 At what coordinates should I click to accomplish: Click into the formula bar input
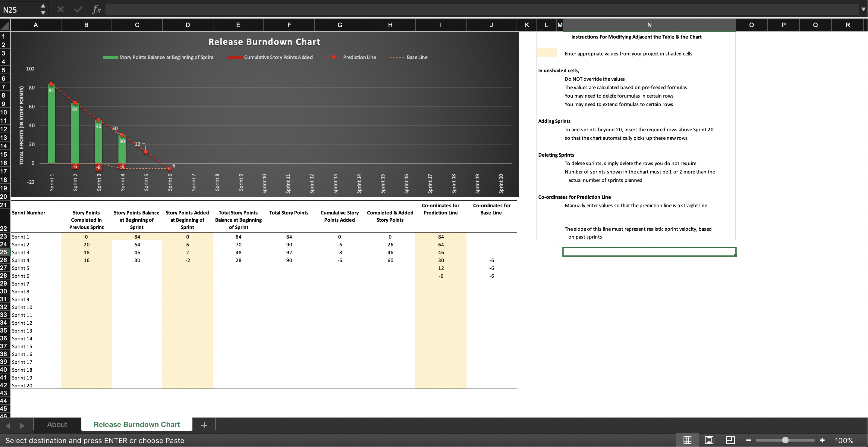pyautogui.click(x=482, y=9)
